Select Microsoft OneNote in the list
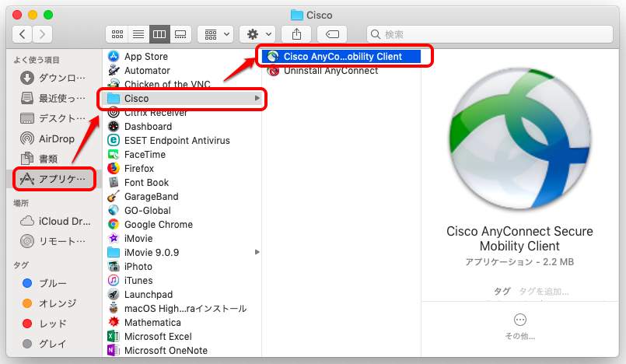 coord(182,351)
